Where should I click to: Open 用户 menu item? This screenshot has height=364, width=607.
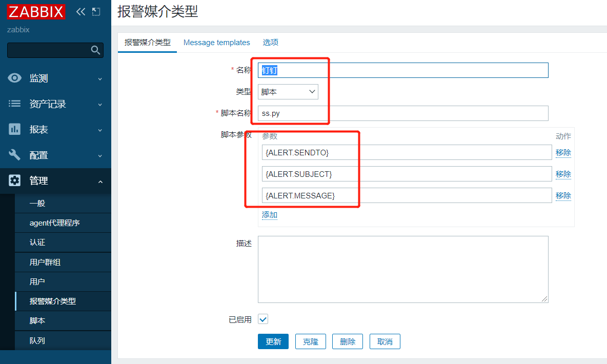tap(63, 281)
